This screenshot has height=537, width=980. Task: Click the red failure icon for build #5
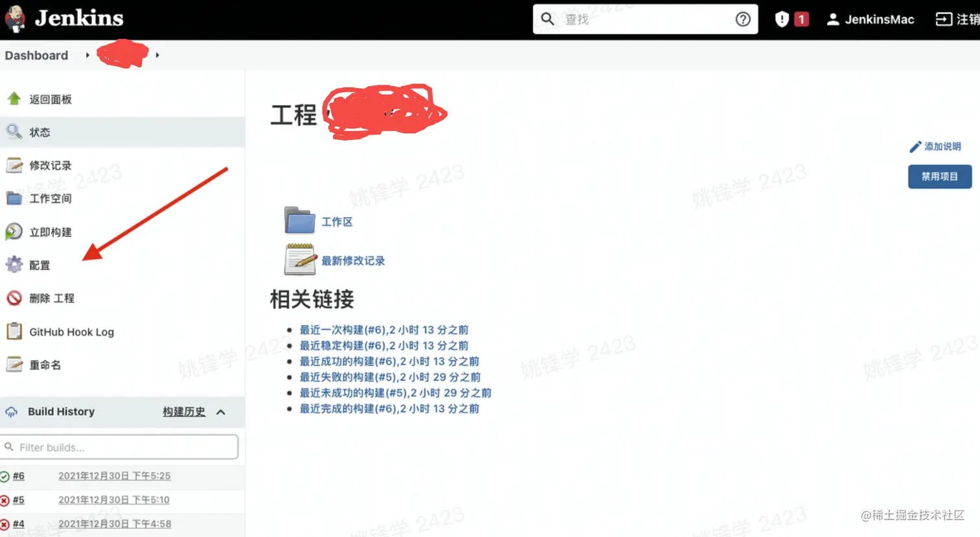[x=5, y=501]
